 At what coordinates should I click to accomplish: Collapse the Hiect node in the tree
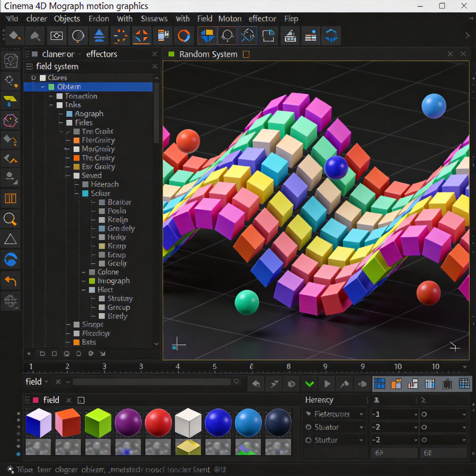84,290
